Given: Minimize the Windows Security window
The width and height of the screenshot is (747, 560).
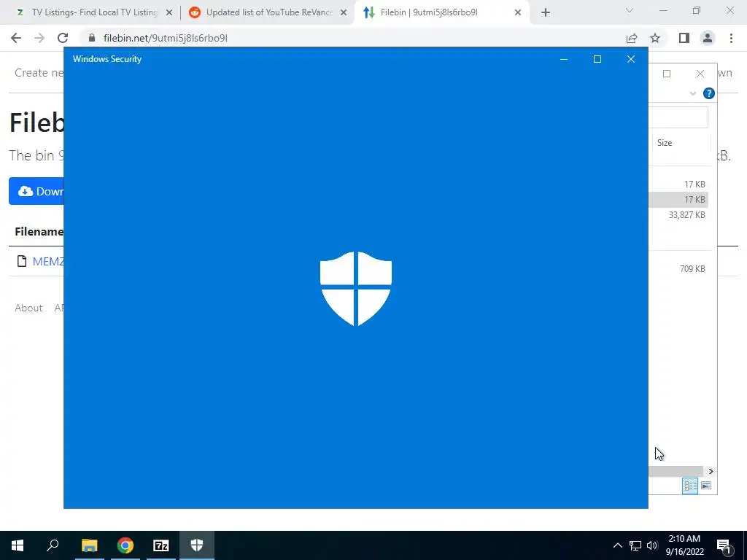Looking at the screenshot, I should 564,59.
